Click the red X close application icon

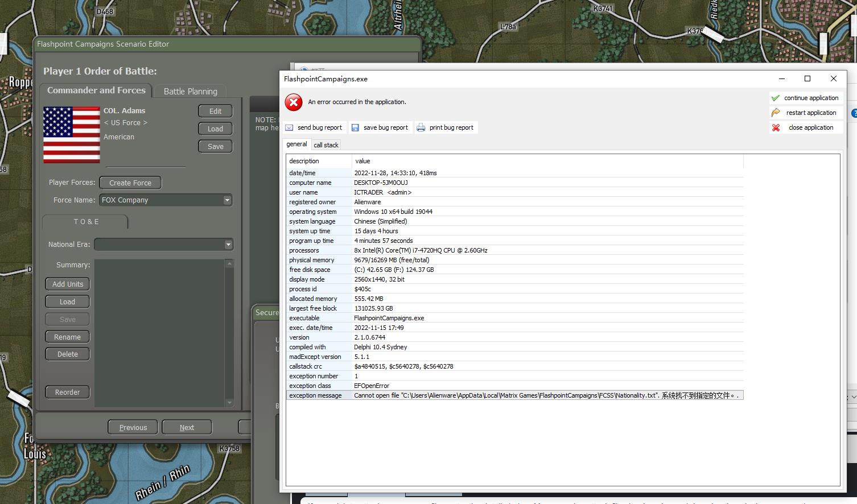point(776,127)
